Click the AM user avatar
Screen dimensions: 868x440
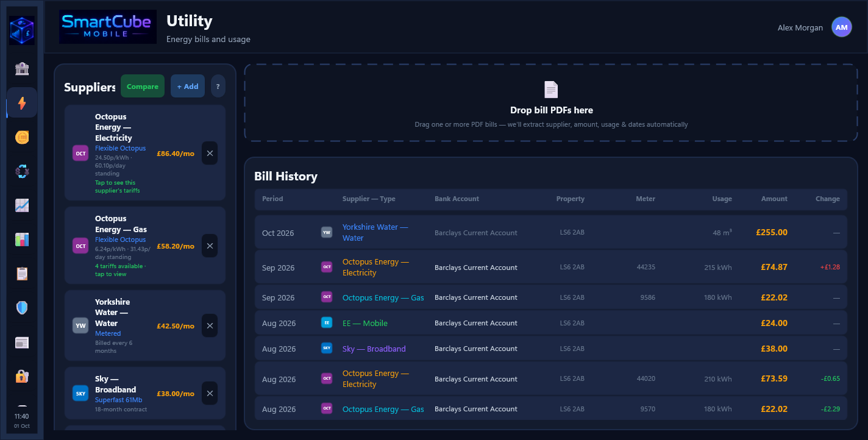coord(842,27)
